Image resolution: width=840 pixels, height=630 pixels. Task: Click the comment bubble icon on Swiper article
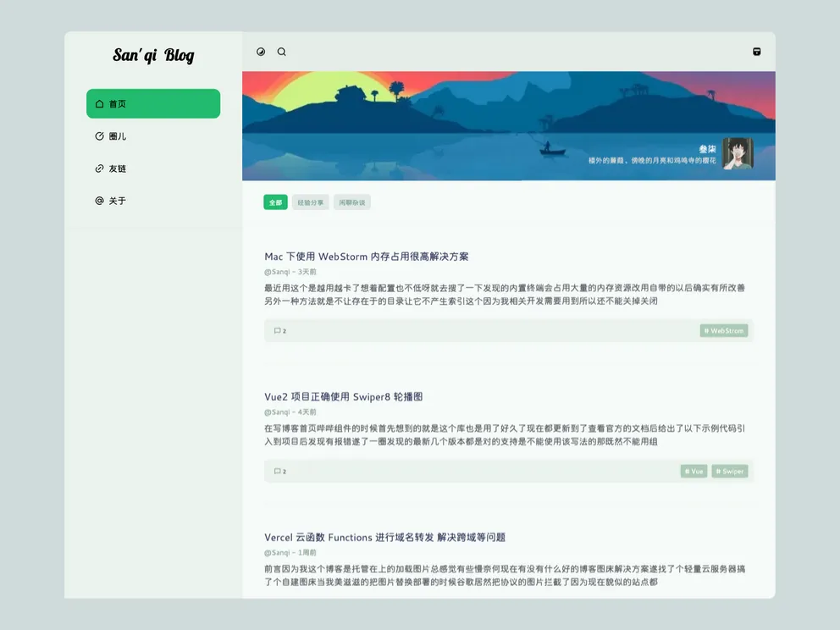pos(278,471)
